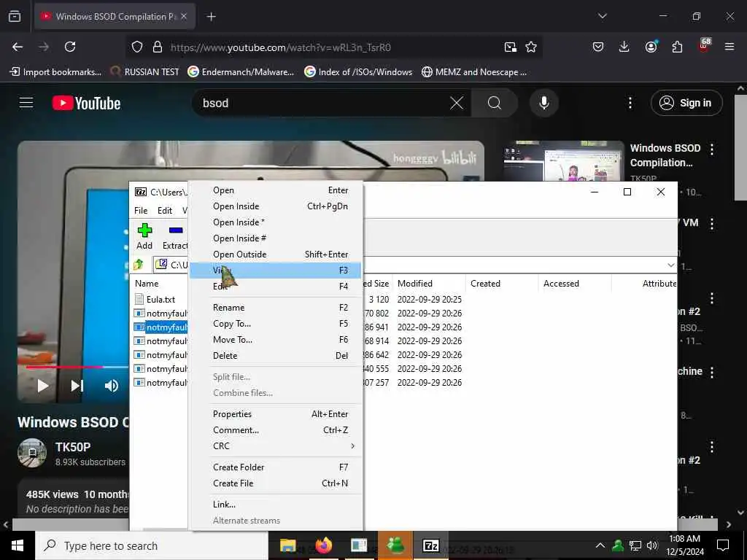Bookmark this page with the star icon

pos(531,47)
